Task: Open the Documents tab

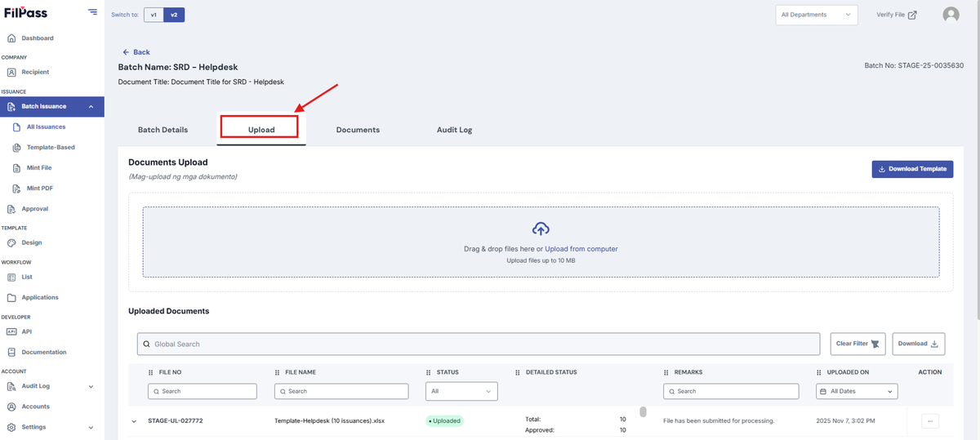Action: [x=358, y=130]
